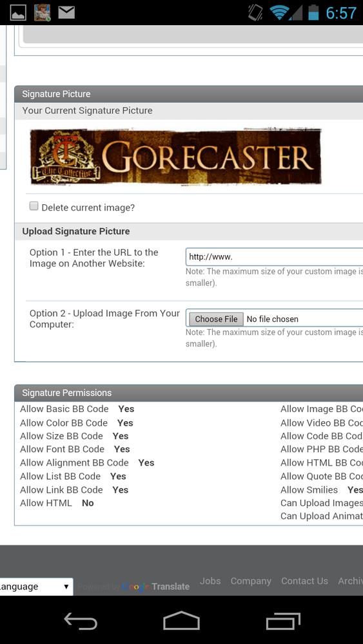This screenshot has height=644, width=363.
Task: Open the Language selection dropdown
Action: pos(37,587)
